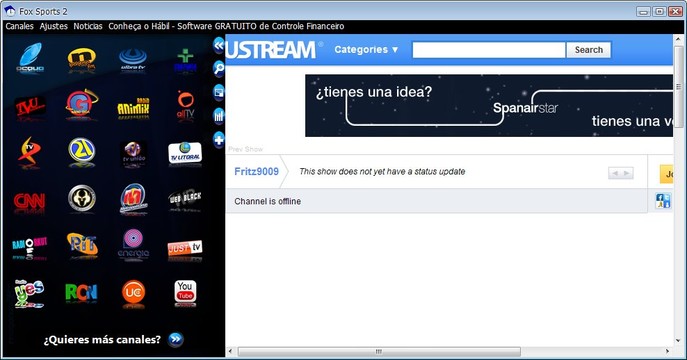Click the horizontal scrollbar right arrow
This screenshot has height=360, width=687.
click(667, 351)
